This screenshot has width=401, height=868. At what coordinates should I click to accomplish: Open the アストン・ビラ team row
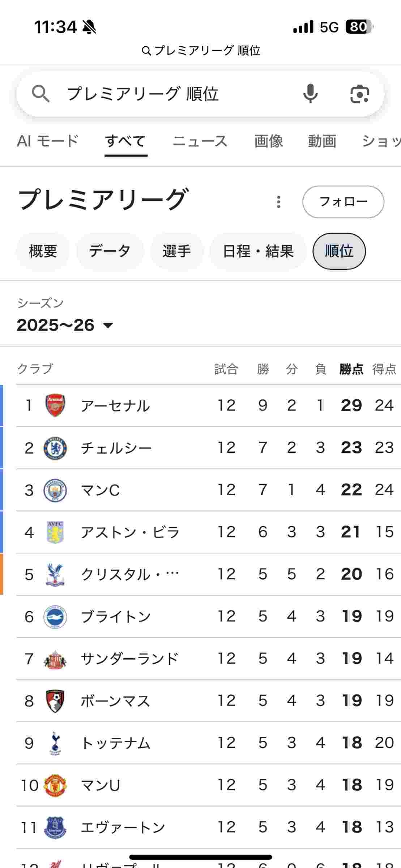[130, 532]
